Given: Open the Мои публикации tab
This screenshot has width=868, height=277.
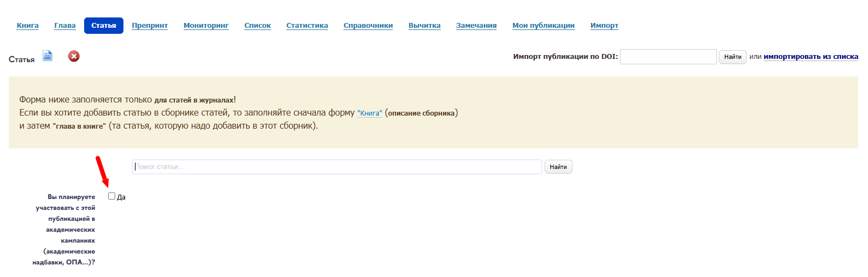Looking at the screenshot, I should pos(544,26).
